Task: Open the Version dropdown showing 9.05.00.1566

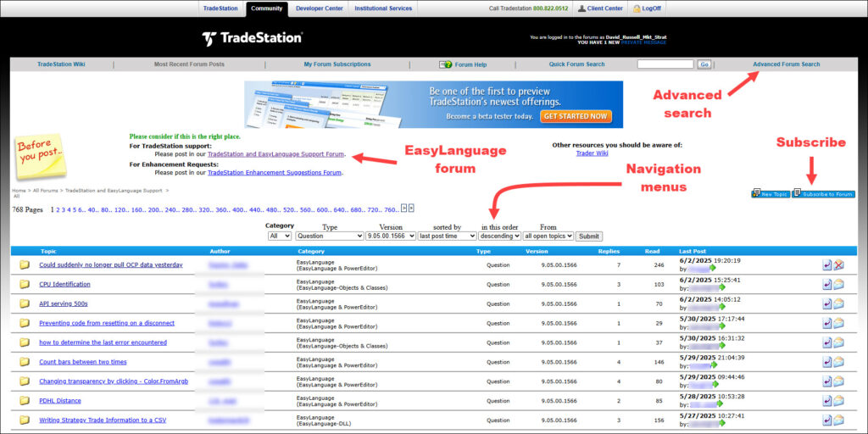Action: [391, 236]
